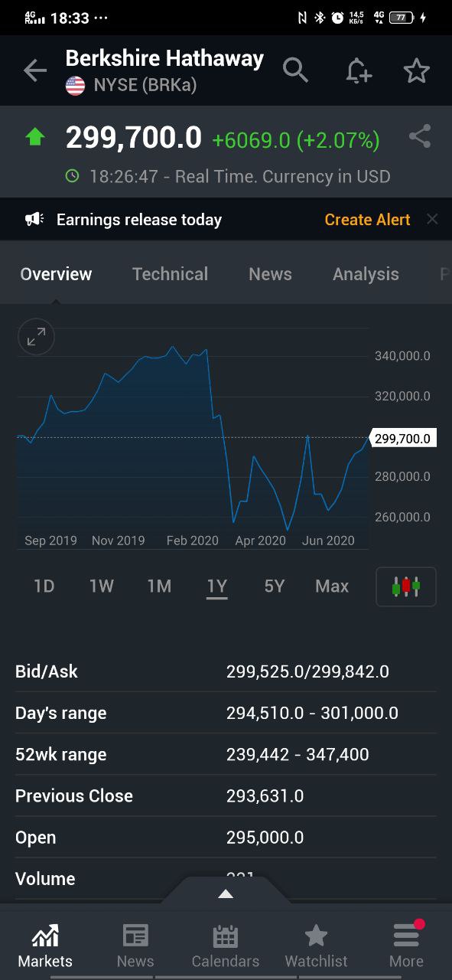Switch to candlestick chart type

[x=406, y=586]
